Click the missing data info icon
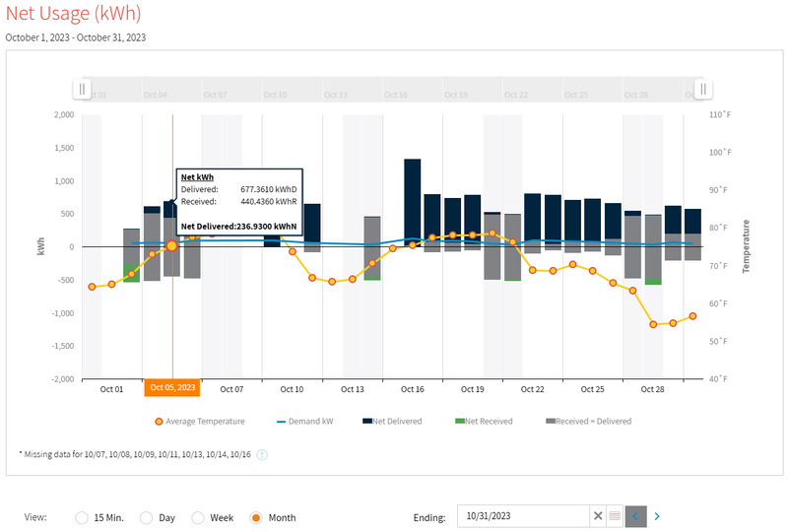Image resolution: width=788 pixels, height=532 pixels. click(x=262, y=455)
